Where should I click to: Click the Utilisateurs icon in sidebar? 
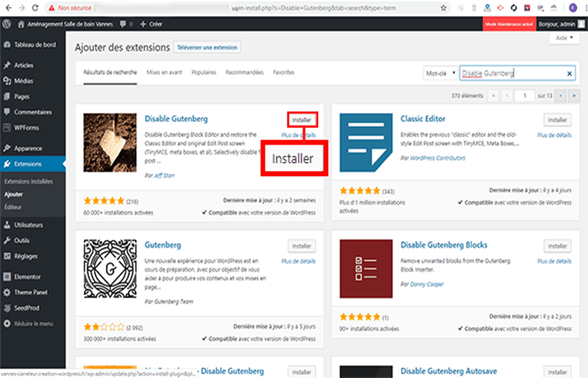[x=7, y=224]
